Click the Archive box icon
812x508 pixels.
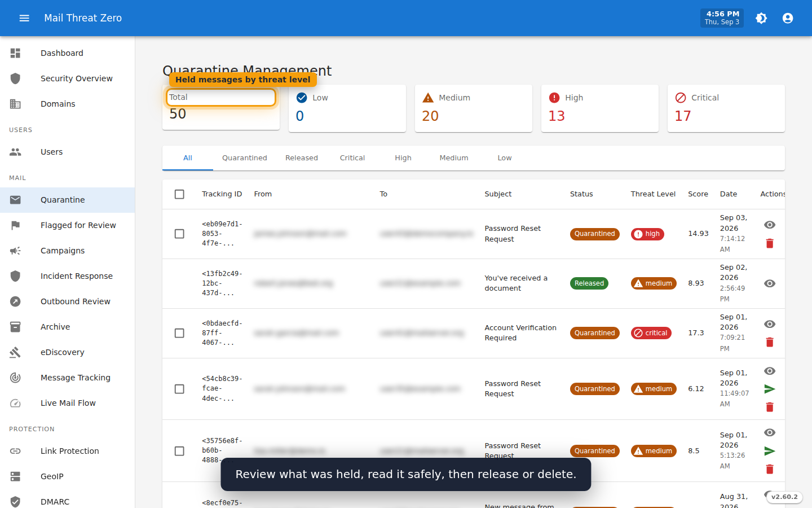click(15, 327)
